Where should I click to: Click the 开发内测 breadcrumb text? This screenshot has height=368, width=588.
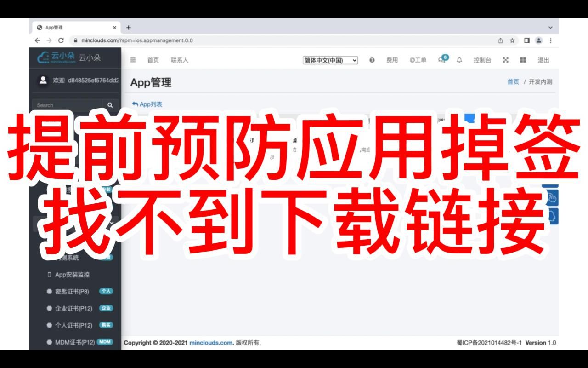click(x=541, y=82)
